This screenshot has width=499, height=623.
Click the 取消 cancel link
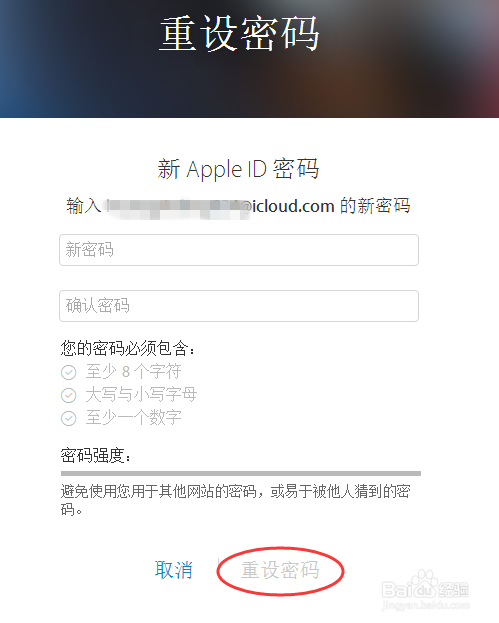coord(174,570)
